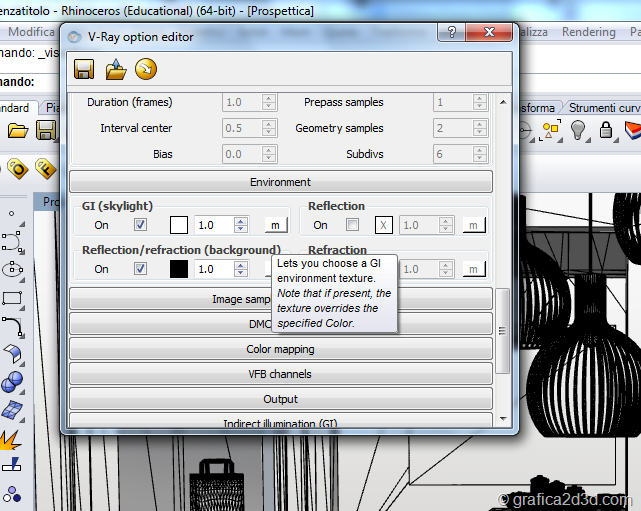Open Refraction texture map 'm' button
Screen dimensions: 641x511
coord(474,269)
